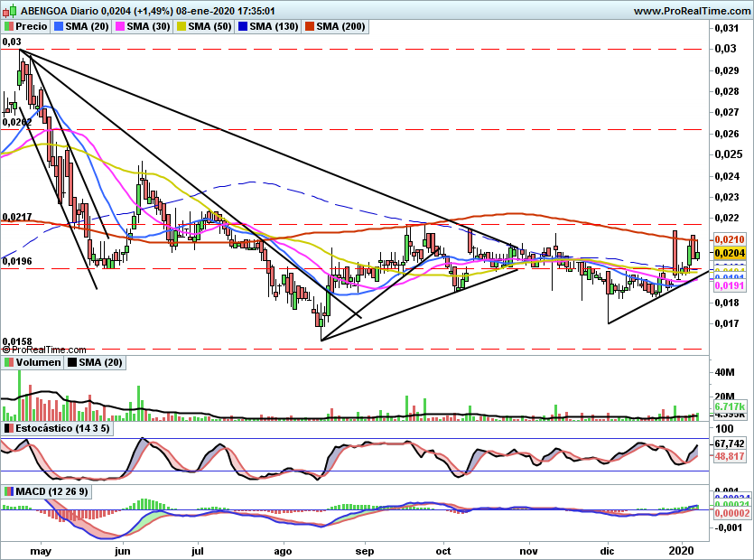This screenshot has width=754, height=560.
Task: Click the magenta 0,0191 price tag
Action: pyautogui.click(x=730, y=285)
